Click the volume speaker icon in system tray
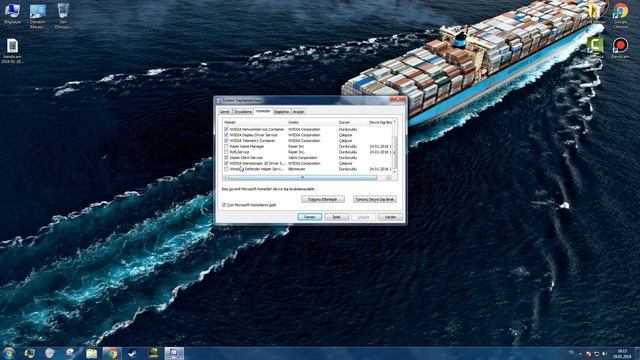Screen dimensions: 640x360 [604, 353]
